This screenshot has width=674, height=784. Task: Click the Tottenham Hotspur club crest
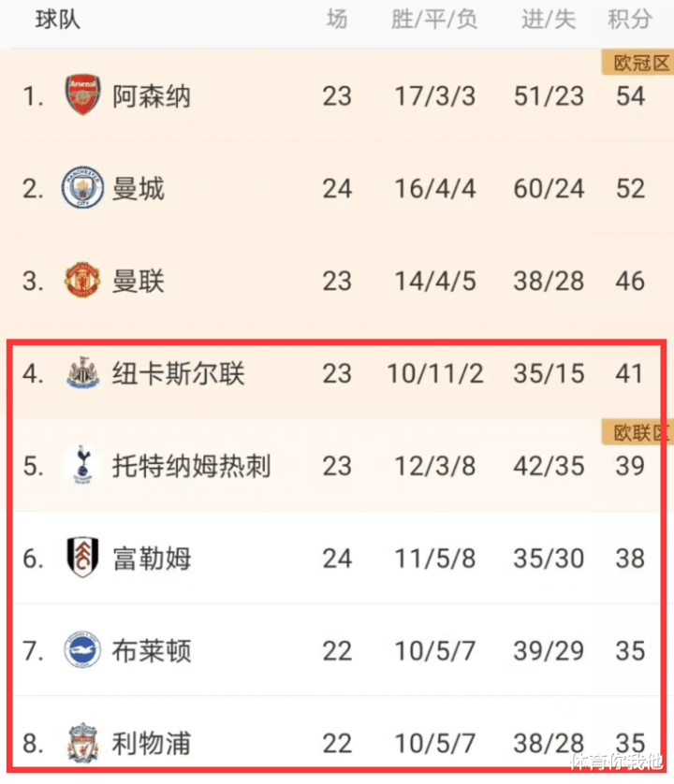coord(83,464)
